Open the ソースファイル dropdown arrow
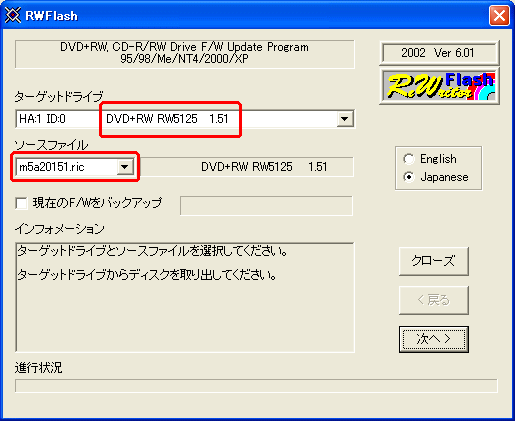The height and width of the screenshot is (421, 515). [x=125, y=167]
